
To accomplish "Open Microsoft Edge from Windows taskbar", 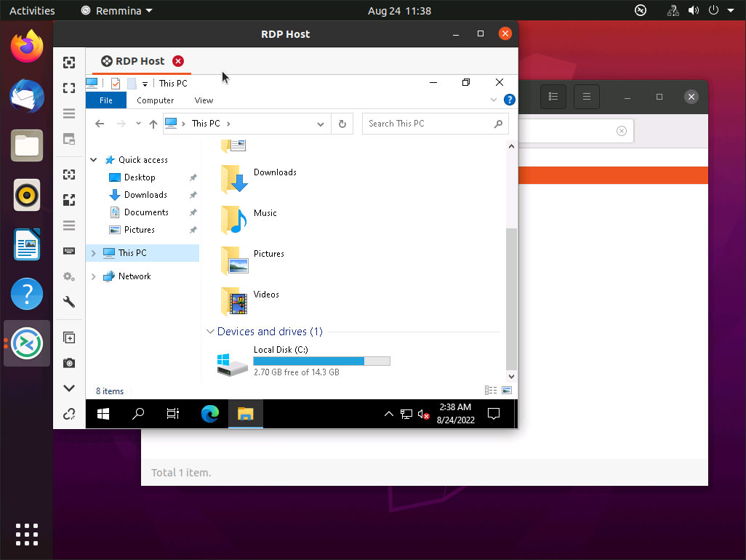I will (210, 414).
